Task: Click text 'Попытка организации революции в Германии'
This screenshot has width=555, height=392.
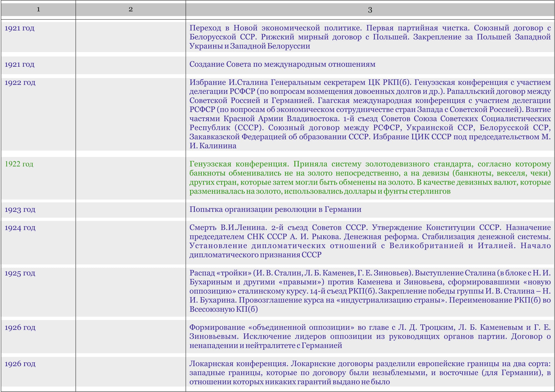Action: (275, 209)
